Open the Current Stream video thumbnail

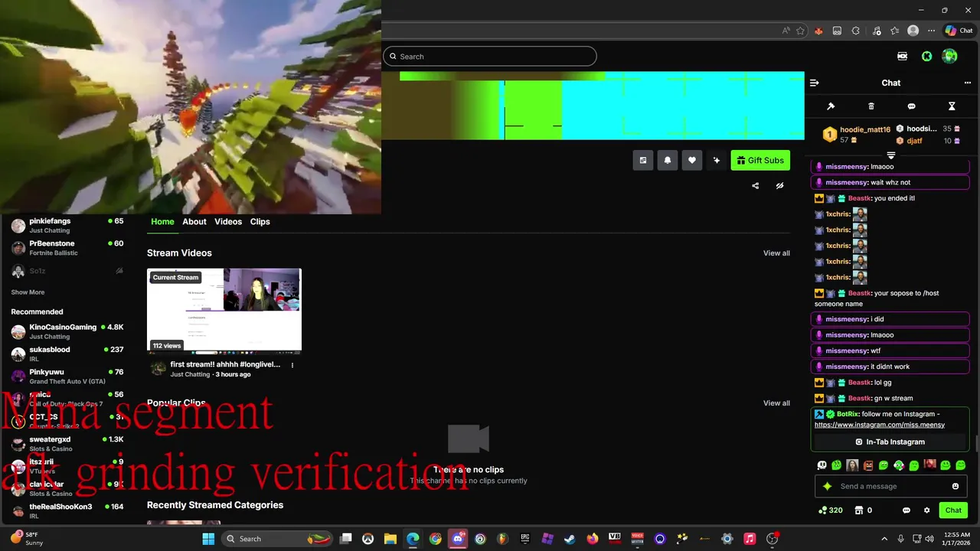click(x=224, y=310)
